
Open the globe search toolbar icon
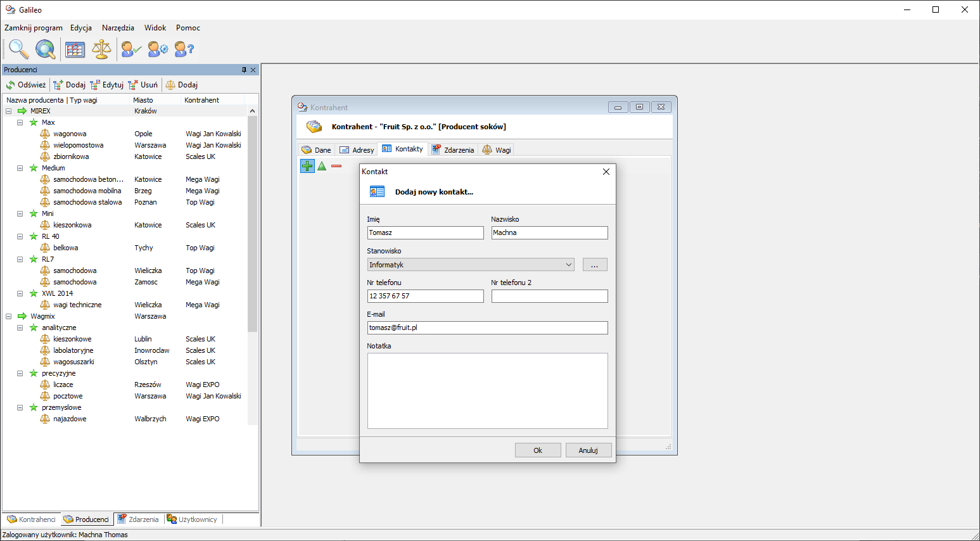point(46,49)
